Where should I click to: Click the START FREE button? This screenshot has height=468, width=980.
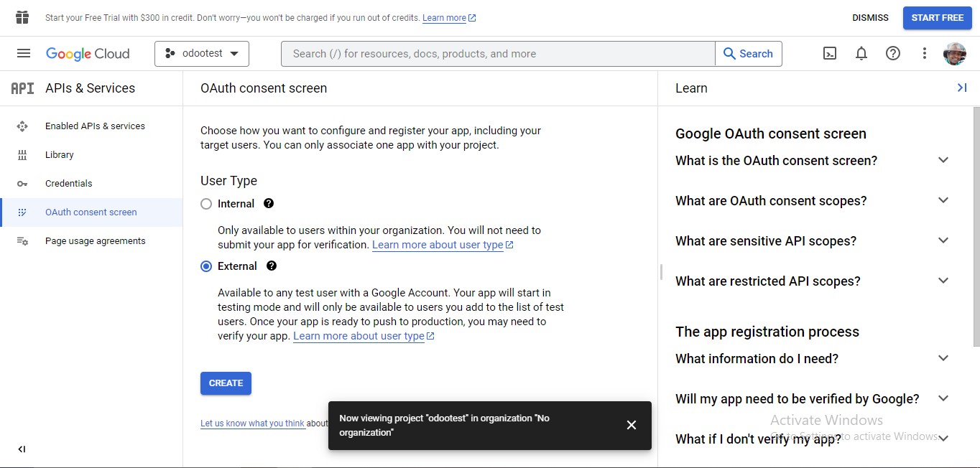(x=938, y=18)
